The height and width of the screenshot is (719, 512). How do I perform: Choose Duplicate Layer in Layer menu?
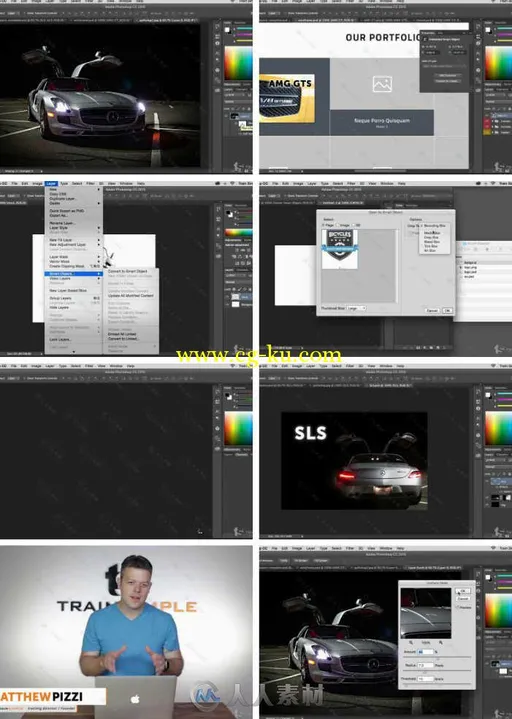tap(73, 199)
